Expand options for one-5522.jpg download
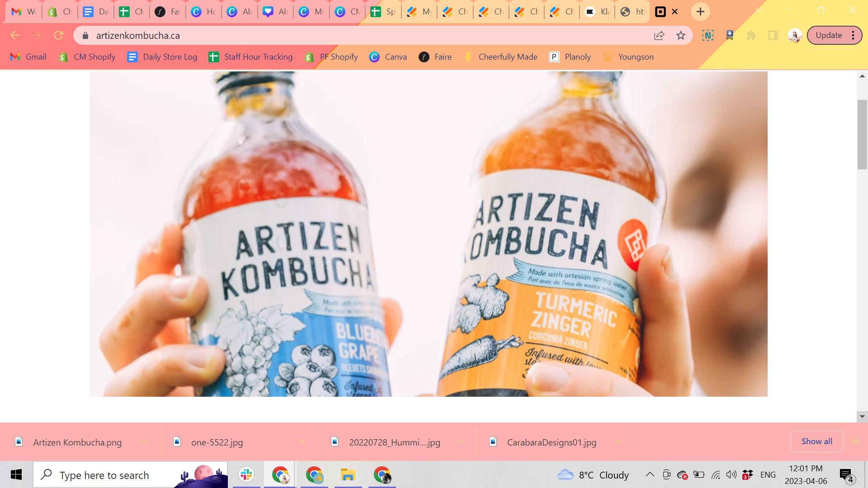The width and height of the screenshot is (868, 488). coord(302,442)
